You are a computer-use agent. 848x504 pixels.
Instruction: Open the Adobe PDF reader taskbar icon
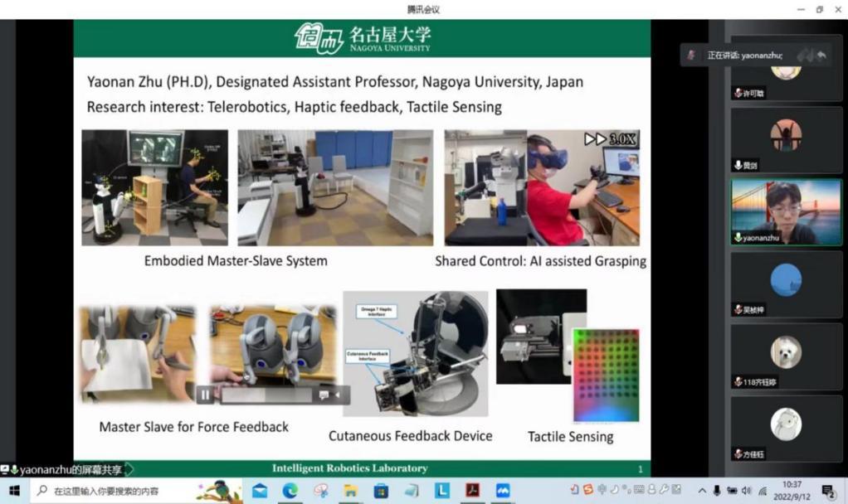[472, 491]
